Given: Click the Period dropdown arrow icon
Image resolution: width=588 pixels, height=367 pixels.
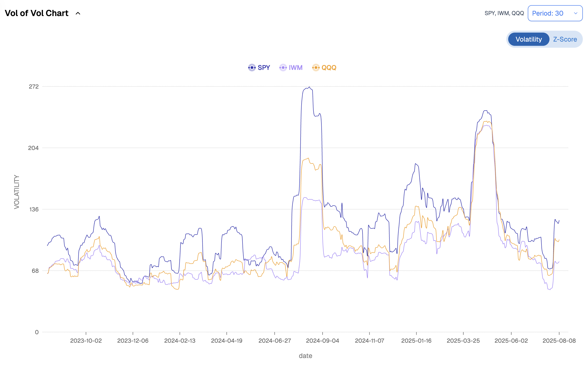Looking at the screenshot, I should coord(575,13).
